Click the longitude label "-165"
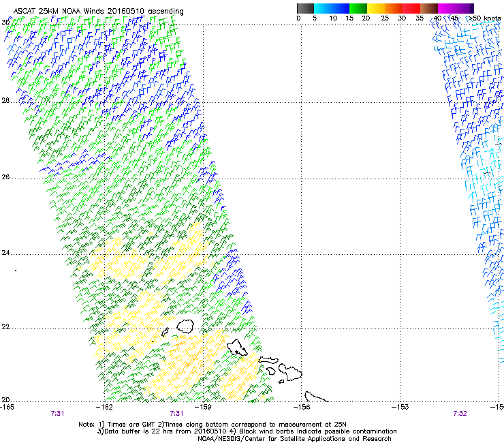 (x=7, y=407)
